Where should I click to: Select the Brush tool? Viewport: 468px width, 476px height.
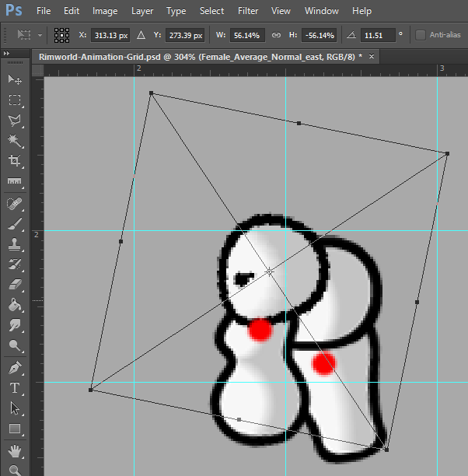tap(15, 224)
